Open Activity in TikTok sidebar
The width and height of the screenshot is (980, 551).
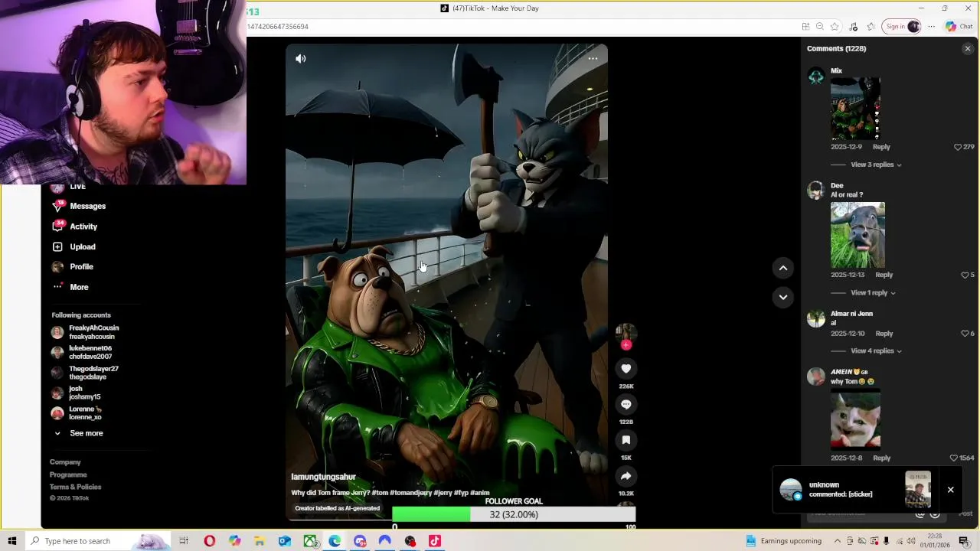pos(75,227)
